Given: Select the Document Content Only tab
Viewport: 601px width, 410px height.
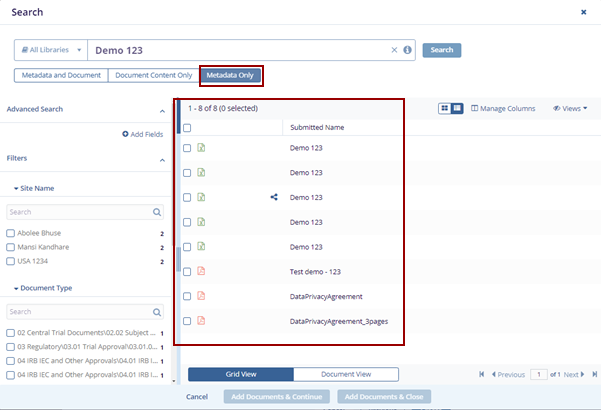Looking at the screenshot, I should click(x=154, y=75).
